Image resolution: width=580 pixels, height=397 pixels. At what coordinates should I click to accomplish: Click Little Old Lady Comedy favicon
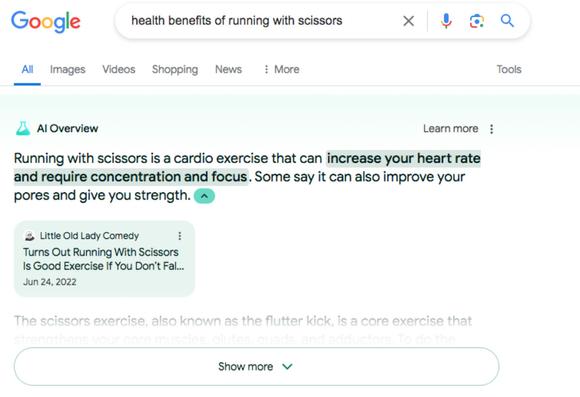(29, 236)
